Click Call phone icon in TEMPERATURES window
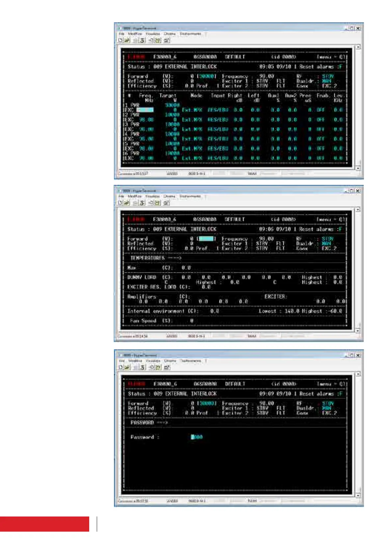The height and width of the screenshot is (554, 392). [x=136, y=203]
